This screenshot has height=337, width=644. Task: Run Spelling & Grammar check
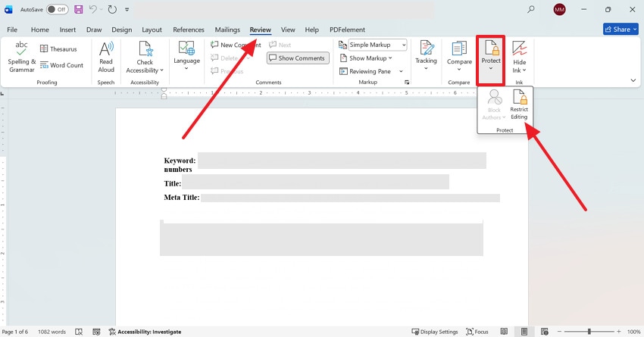21,57
